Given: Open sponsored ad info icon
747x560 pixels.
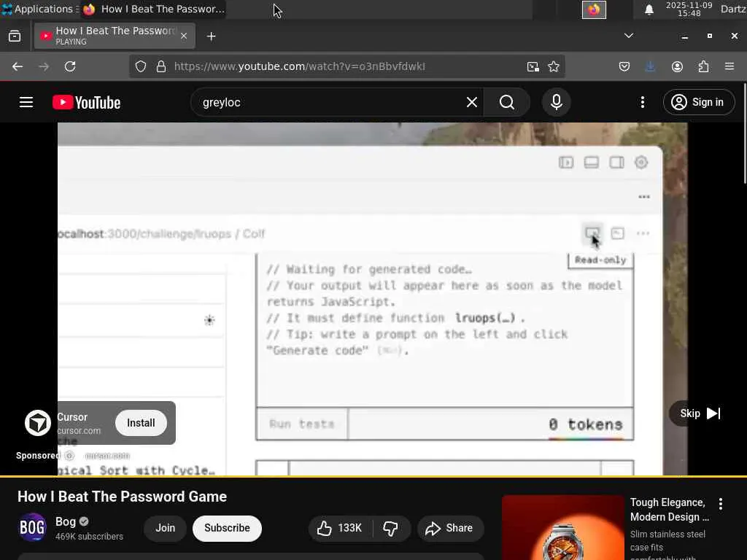Looking at the screenshot, I should [69, 456].
